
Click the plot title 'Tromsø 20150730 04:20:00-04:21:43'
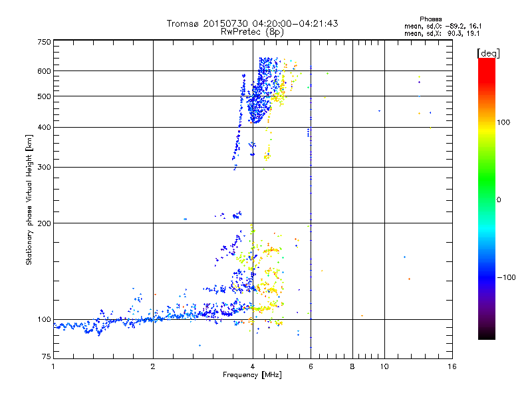click(x=252, y=23)
